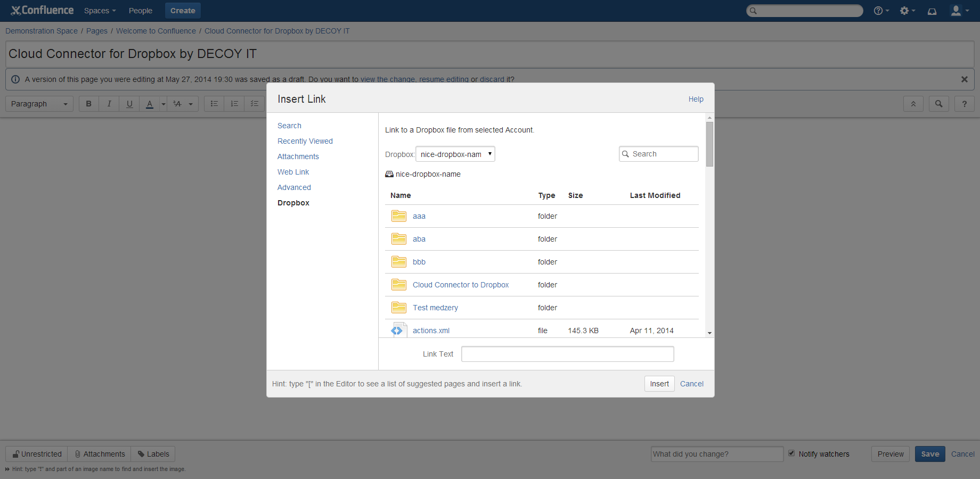
Task: Toggle the Notify watchers checkbox
Action: click(791, 453)
